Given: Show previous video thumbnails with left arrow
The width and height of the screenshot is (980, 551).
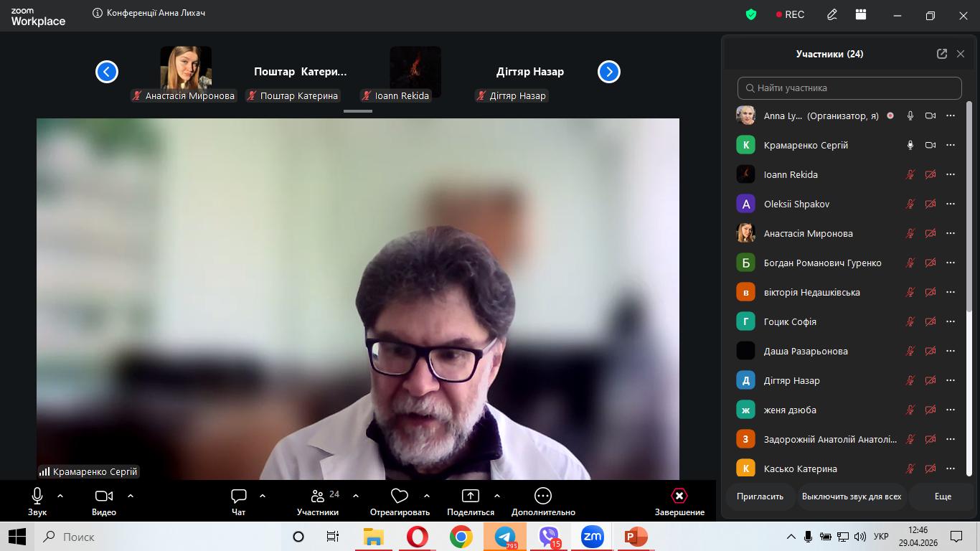Looking at the screenshot, I should pyautogui.click(x=107, y=72).
